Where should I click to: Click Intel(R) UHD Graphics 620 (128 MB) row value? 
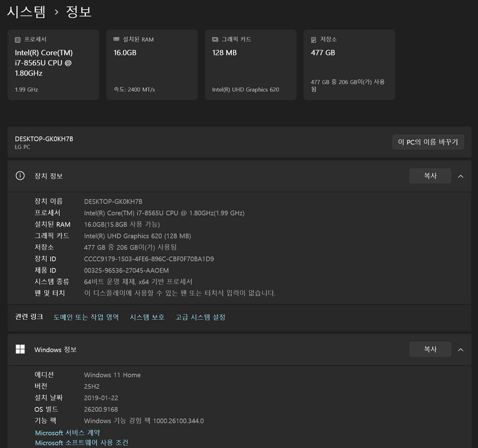pyautogui.click(x=137, y=236)
